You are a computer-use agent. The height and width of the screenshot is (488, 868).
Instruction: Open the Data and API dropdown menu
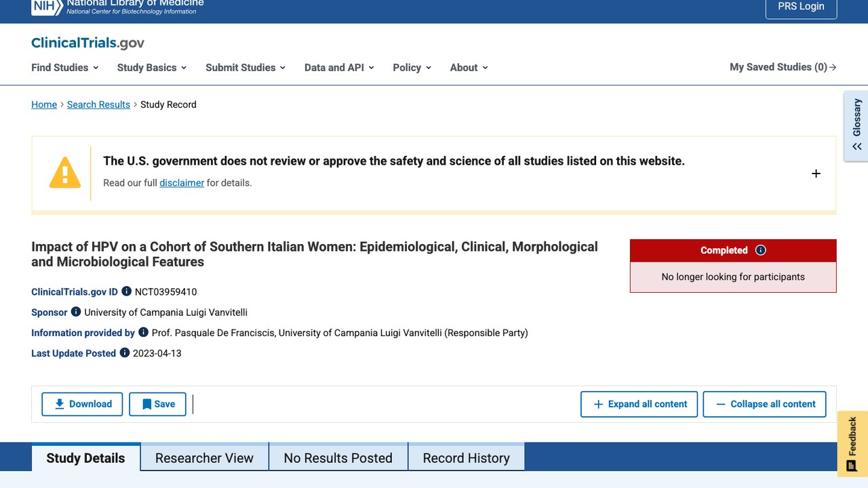(x=339, y=67)
